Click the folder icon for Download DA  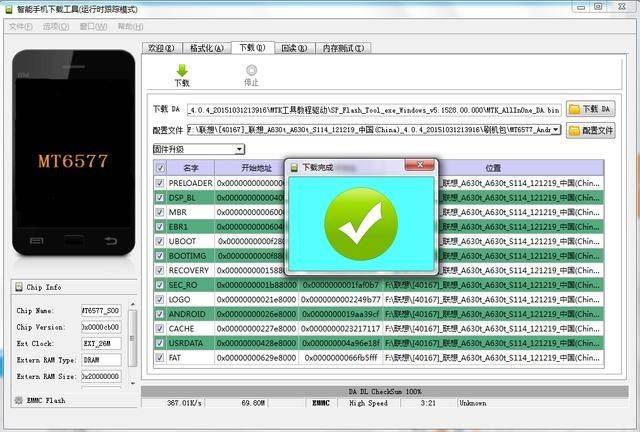tap(574, 109)
